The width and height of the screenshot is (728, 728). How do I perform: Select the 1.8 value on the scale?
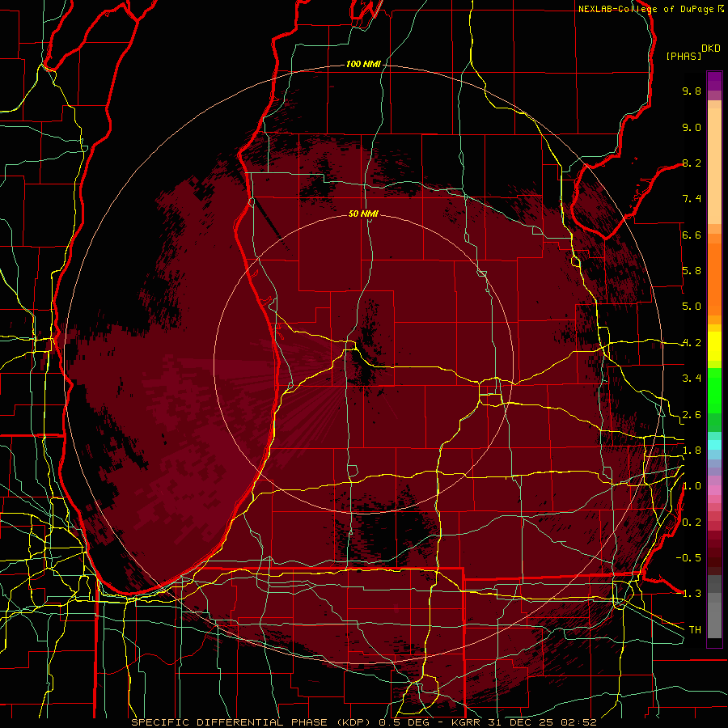(x=692, y=451)
